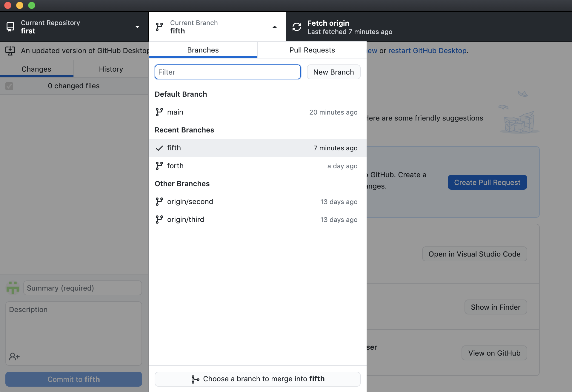Click View on GitHub button

pos(494,353)
